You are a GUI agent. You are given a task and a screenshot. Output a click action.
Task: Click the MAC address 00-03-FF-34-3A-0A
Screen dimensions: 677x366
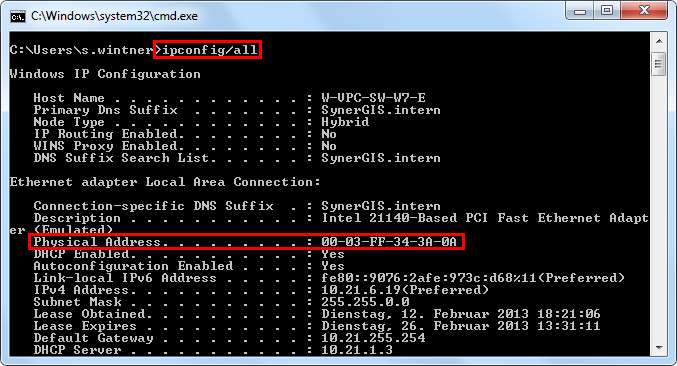click(389, 242)
